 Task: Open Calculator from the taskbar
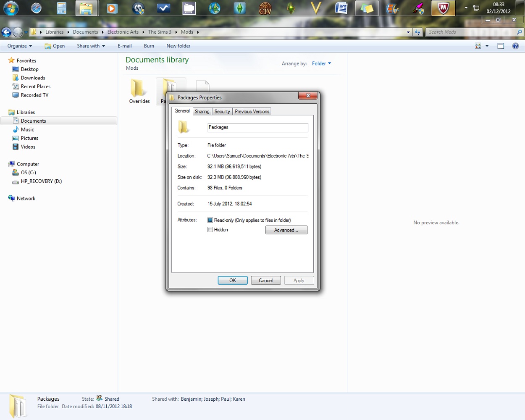pyautogui.click(x=61, y=8)
